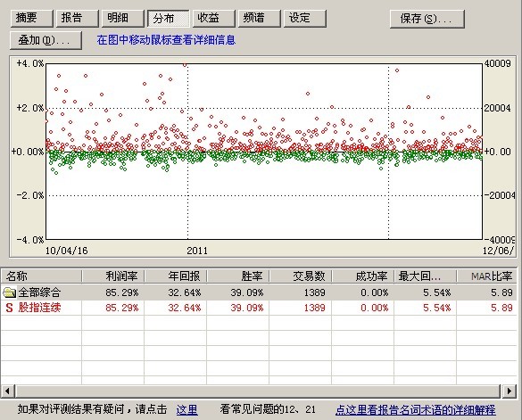522x420 pixels.
Task: Sort by the 名称 column header
Action: [x=41, y=276]
